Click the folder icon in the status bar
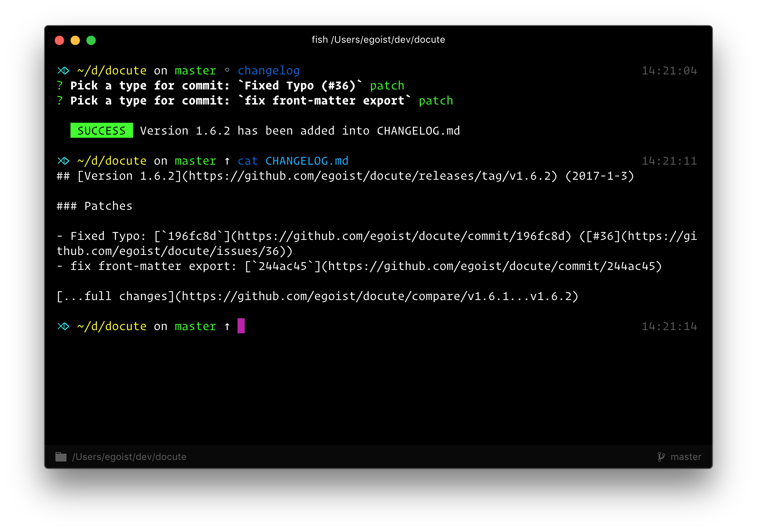The height and width of the screenshot is (532, 757). [61, 457]
